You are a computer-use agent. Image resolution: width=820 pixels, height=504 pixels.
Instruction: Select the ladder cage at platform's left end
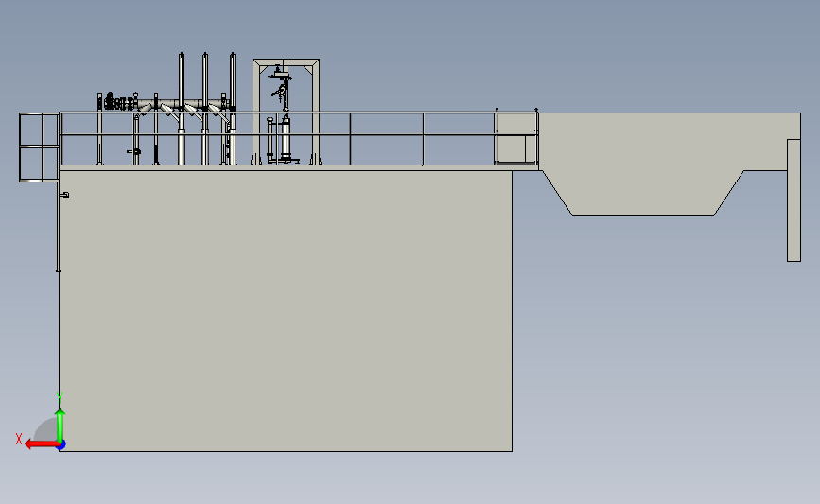(x=39, y=148)
